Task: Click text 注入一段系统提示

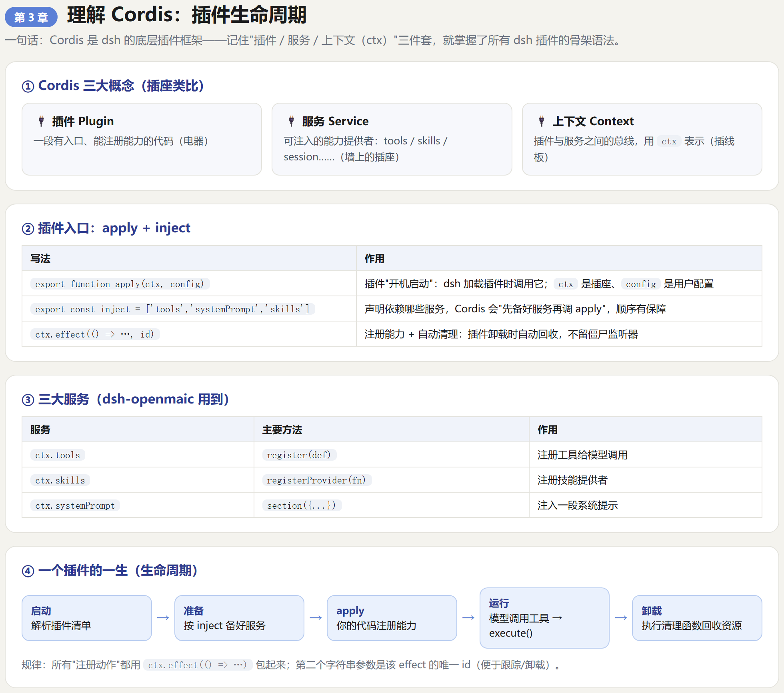Action: (577, 505)
